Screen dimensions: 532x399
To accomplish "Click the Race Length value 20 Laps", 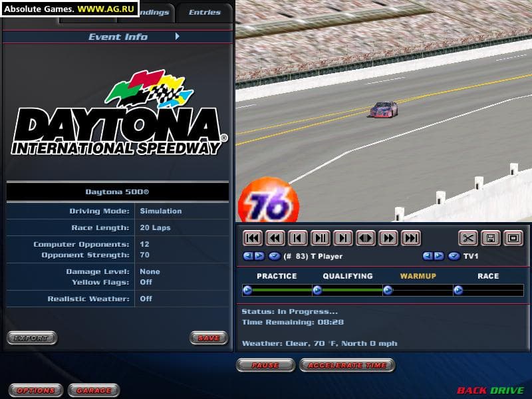I will tap(155, 227).
